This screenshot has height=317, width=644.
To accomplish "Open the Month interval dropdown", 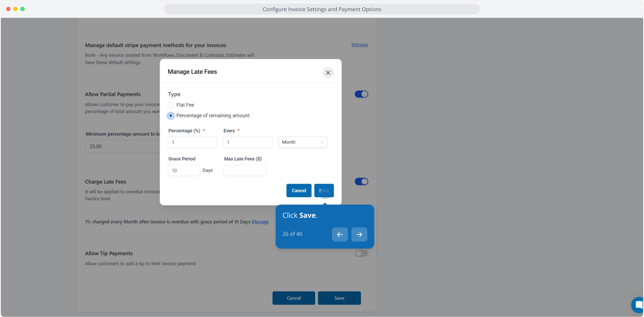I will click(x=303, y=142).
